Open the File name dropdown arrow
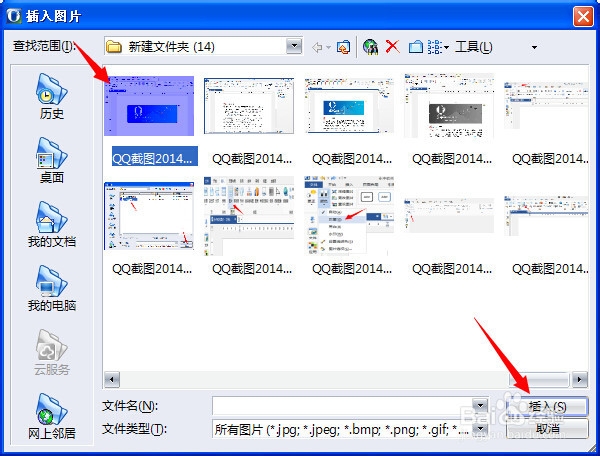The image size is (600, 456). (480, 406)
